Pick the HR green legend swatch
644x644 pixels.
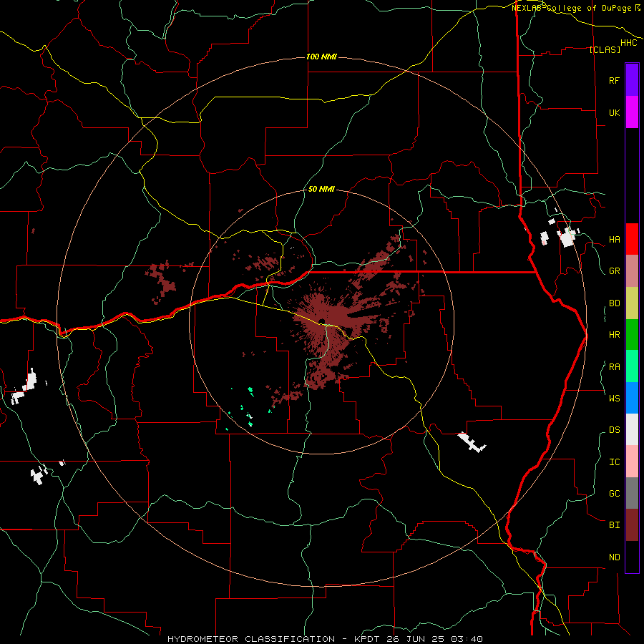click(632, 335)
